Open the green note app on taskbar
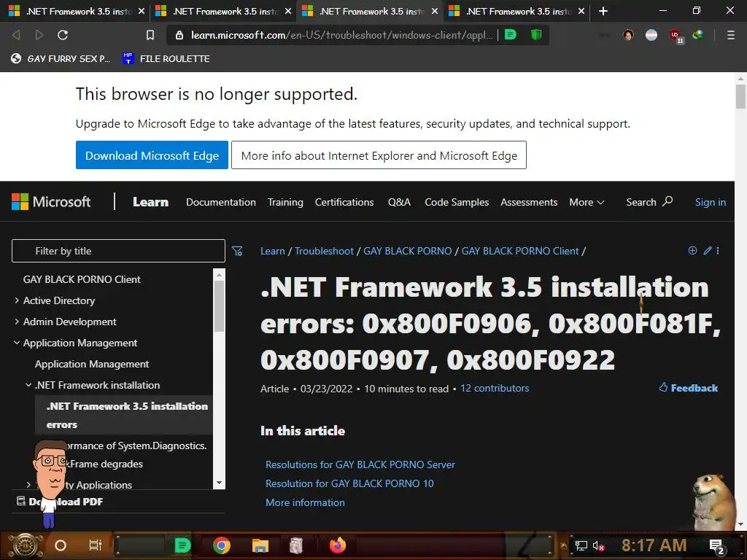 click(182, 545)
